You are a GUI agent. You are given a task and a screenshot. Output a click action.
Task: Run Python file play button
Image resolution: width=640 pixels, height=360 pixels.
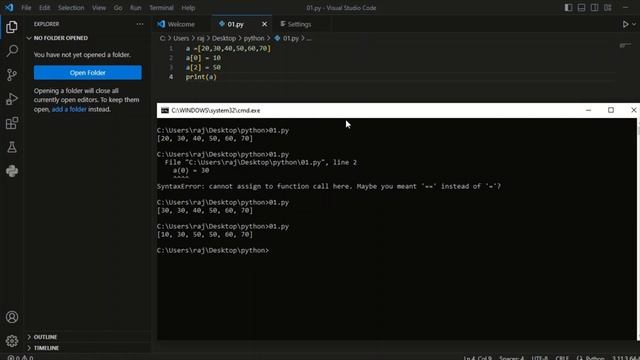point(625,24)
